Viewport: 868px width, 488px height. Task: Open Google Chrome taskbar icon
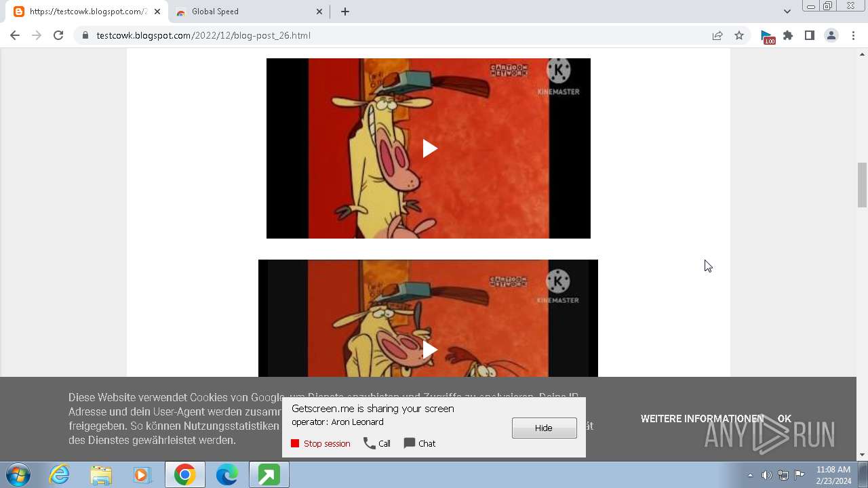(184, 475)
